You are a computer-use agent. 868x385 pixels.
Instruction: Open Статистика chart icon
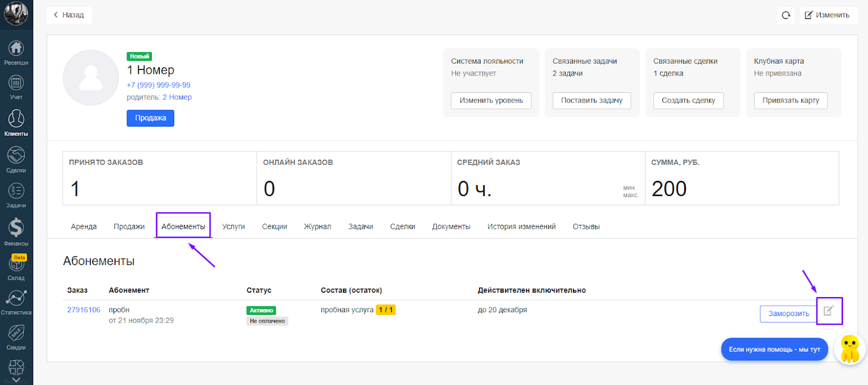(x=16, y=302)
